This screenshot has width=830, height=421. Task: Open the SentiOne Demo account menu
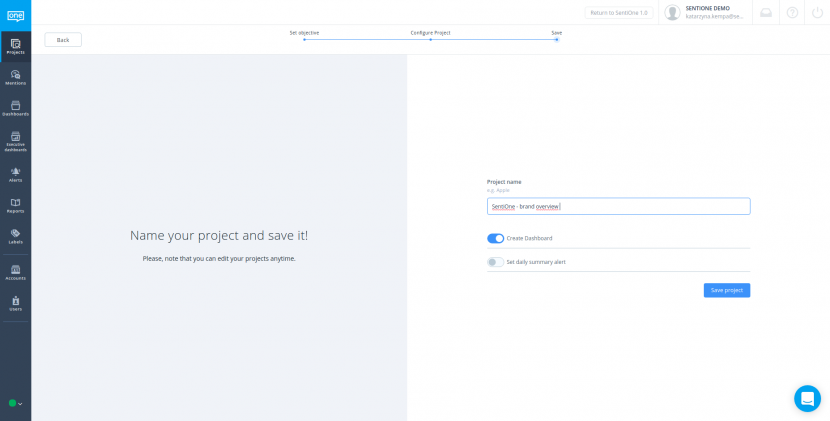tap(706, 12)
